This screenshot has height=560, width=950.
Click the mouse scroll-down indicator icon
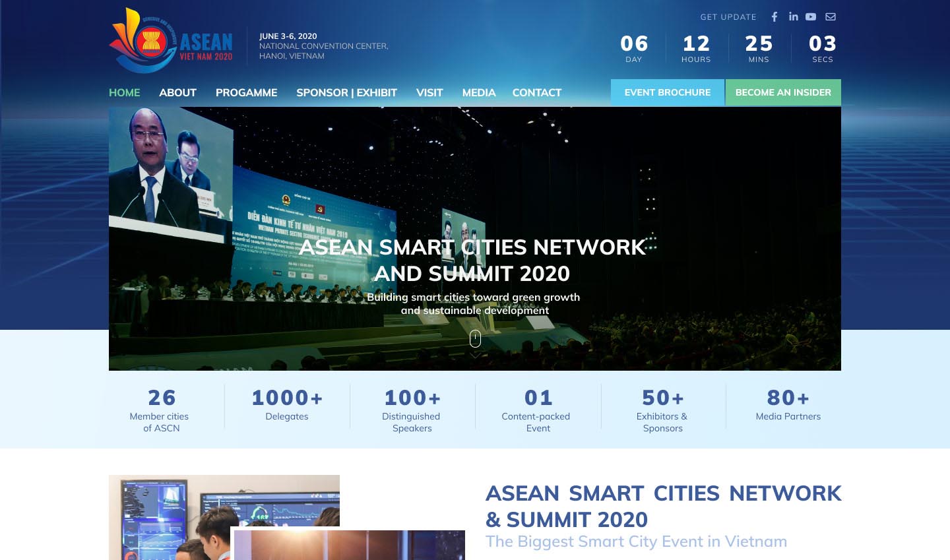coord(475,339)
